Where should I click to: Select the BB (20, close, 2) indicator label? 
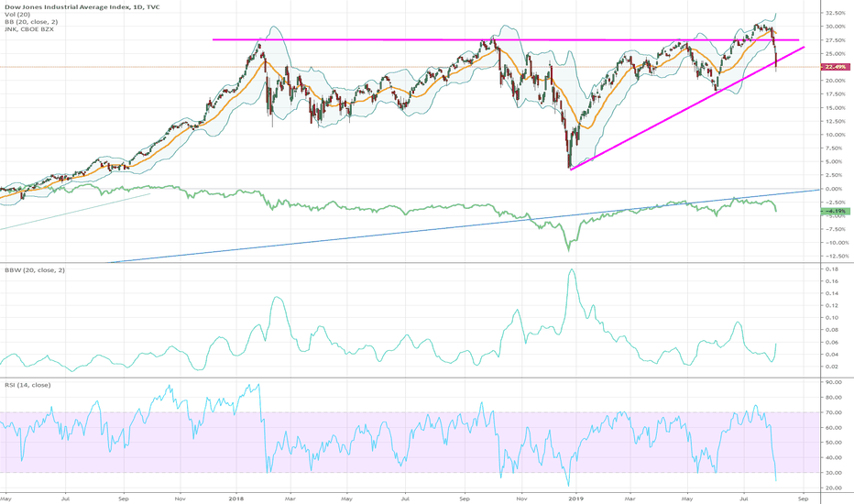(x=31, y=22)
